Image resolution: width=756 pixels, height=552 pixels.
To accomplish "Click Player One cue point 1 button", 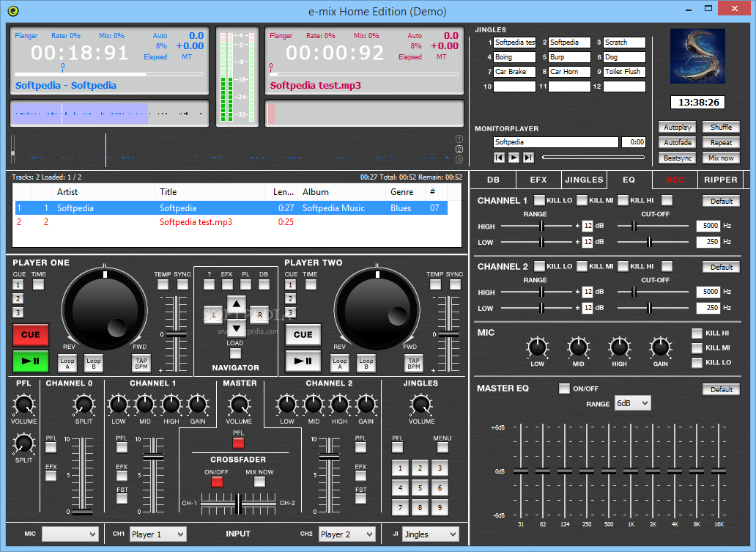I will point(18,284).
